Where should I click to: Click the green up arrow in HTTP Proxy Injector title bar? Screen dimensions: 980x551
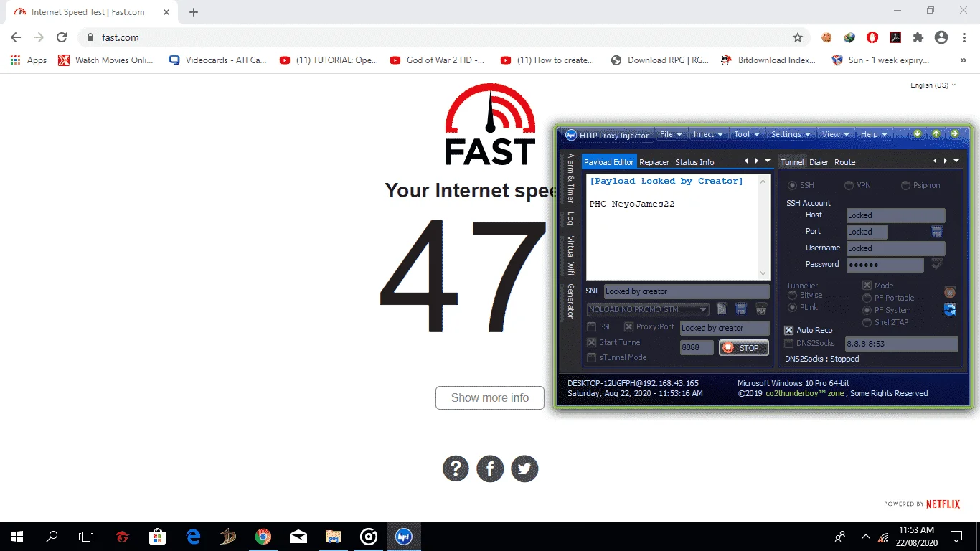pos(936,133)
